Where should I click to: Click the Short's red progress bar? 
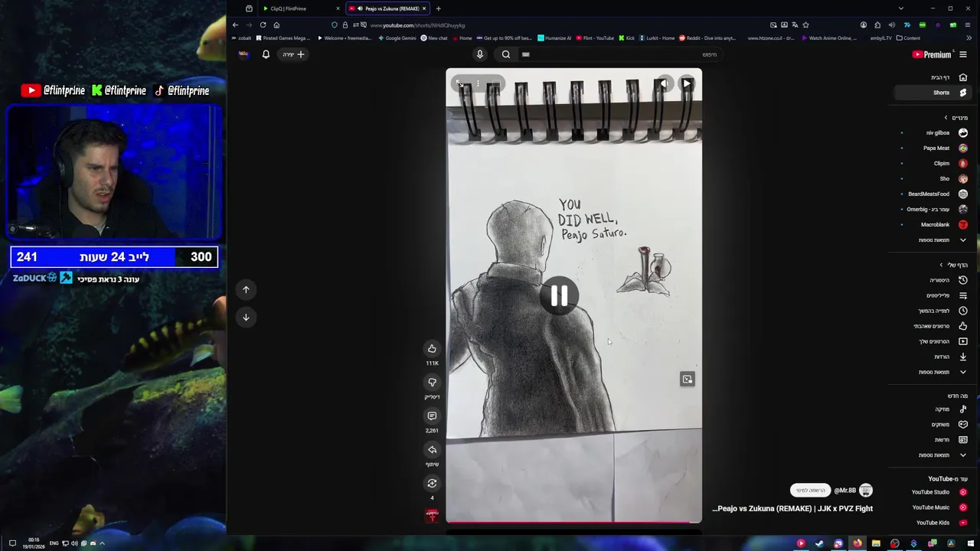coord(573,523)
